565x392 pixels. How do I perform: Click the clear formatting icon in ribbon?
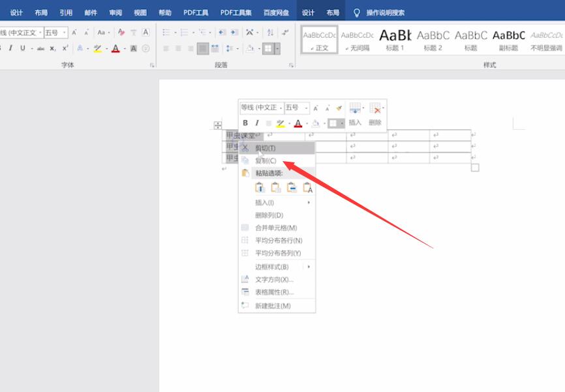121,33
